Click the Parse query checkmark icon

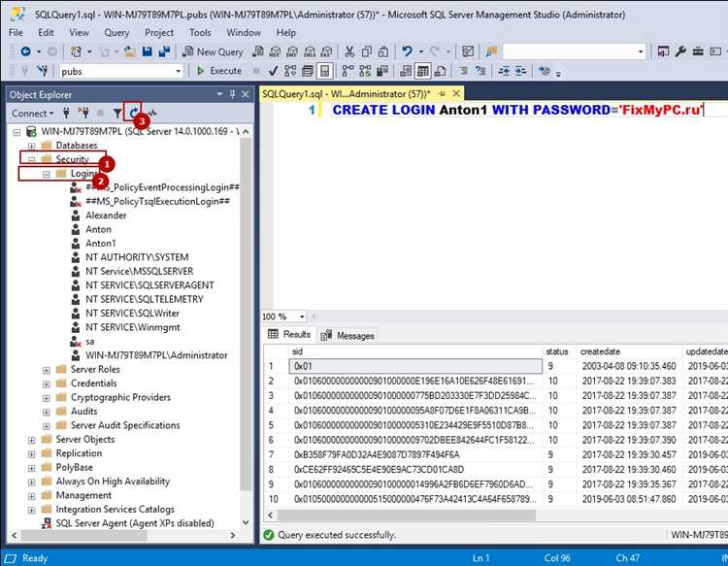[273, 71]
